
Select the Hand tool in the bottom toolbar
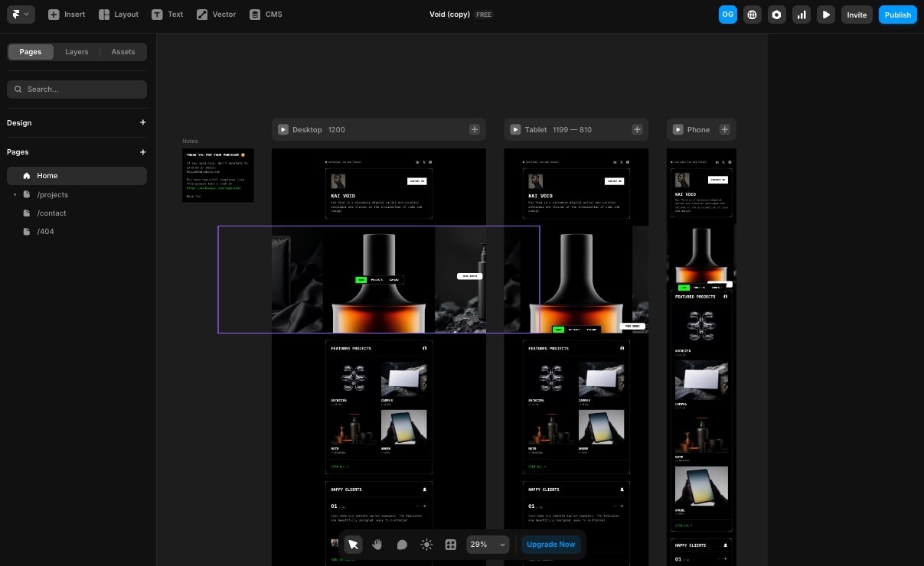(377, 544)
